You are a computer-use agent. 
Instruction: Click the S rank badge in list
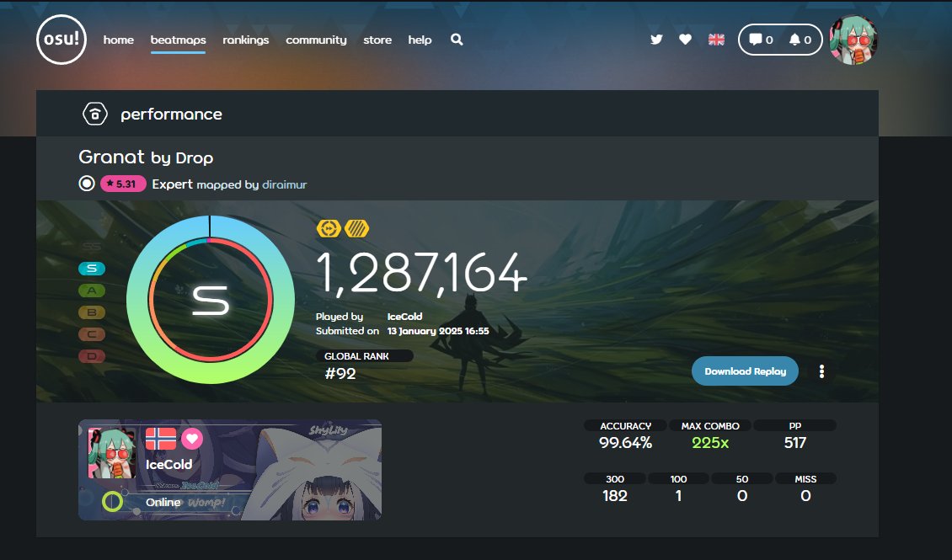92,268
